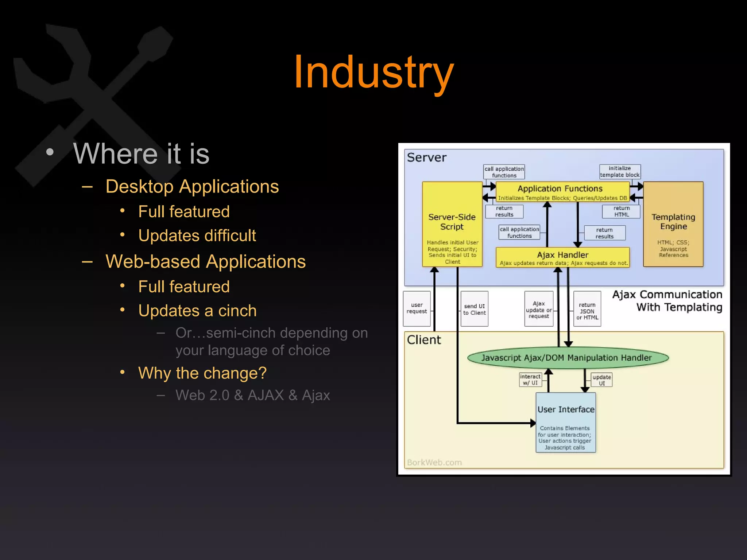Click the 'send UI to Client' label box

click(474, 309)
